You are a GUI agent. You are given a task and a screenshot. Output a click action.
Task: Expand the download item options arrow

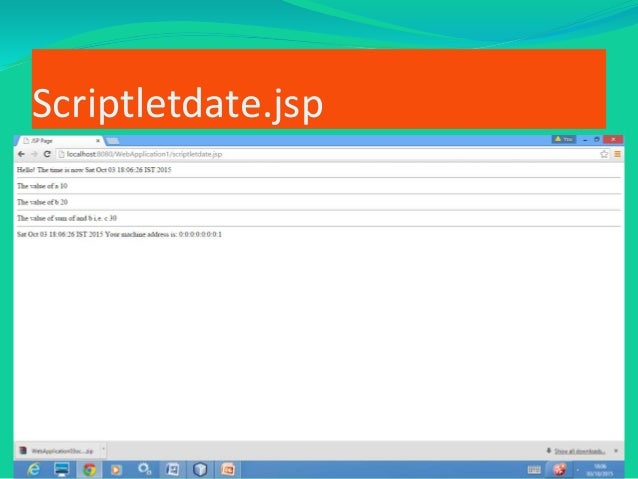point(103,449)
